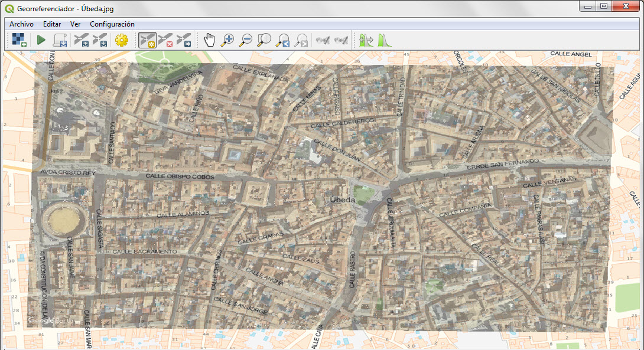
Task: Click the Zoom to Layer icon
Action: [x=264, y=40]
